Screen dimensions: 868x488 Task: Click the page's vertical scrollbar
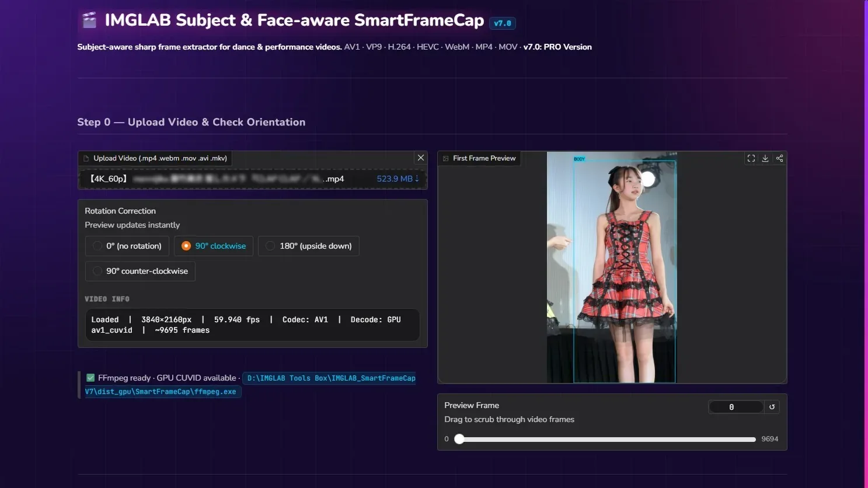(866, 244)
